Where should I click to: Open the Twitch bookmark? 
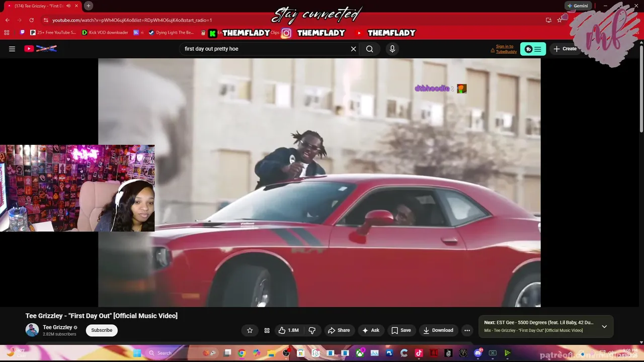[x=22, y=33]
